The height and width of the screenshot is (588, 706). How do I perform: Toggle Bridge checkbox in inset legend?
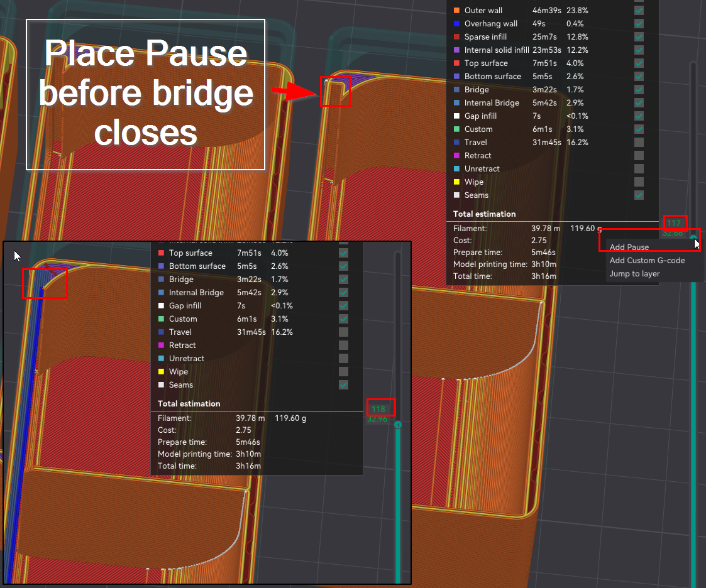click(343, 280)
